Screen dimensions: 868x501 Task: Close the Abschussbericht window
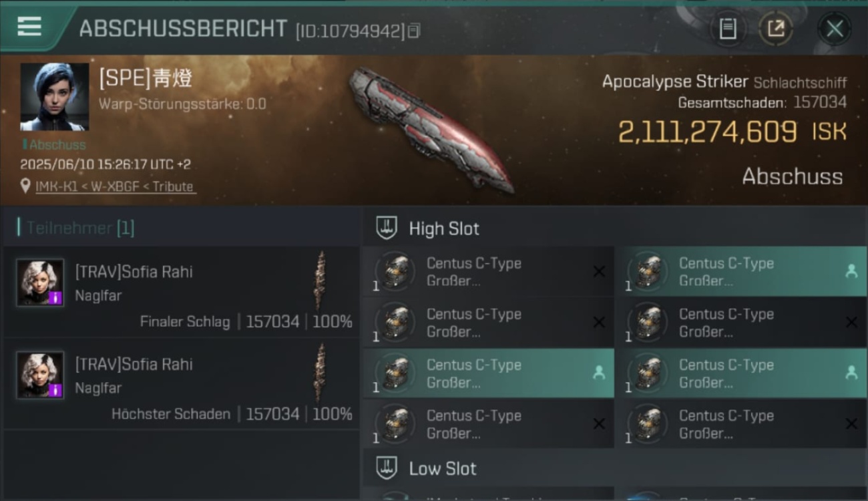[x=835, y=29]
